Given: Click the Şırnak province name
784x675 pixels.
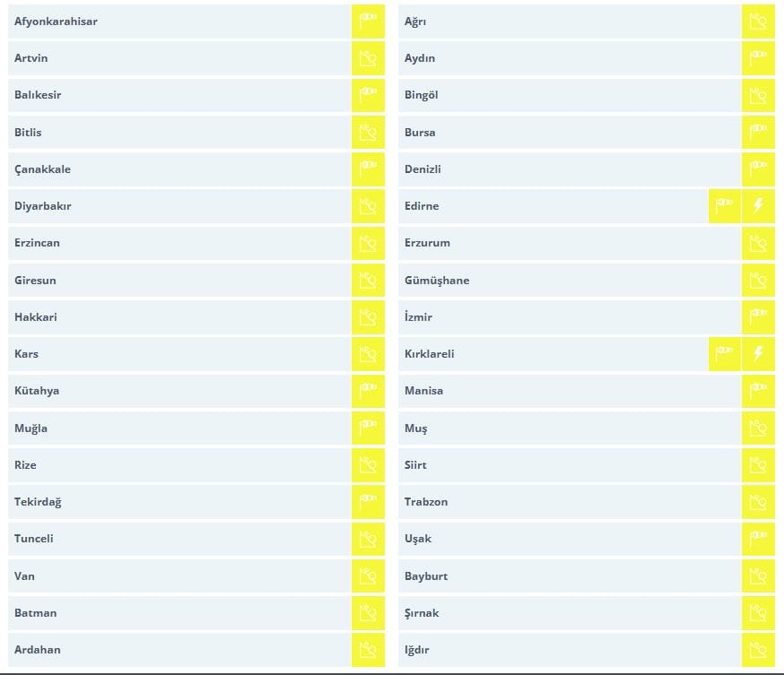Looking at the screenshot, I should tap(422, 613).
